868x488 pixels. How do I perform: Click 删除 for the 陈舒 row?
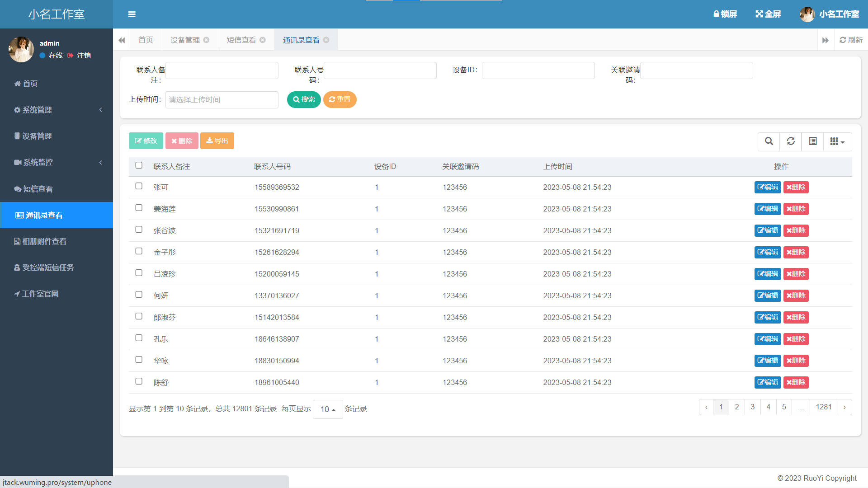(x=796, y=382)
